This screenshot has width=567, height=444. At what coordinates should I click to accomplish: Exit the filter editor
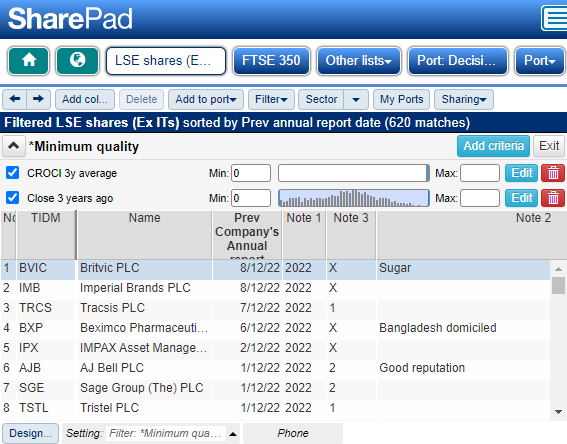[x=549, y=146]
